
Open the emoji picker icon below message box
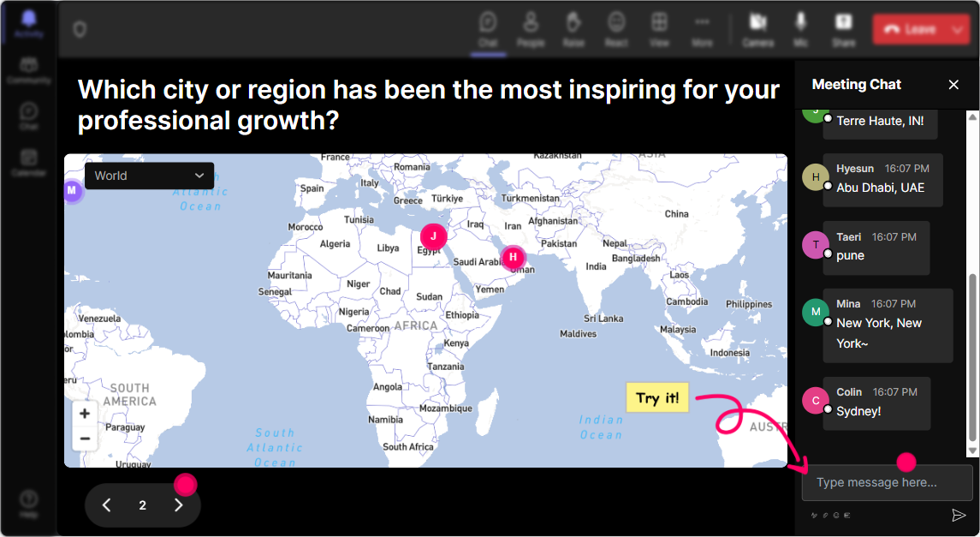click(x=836, y=516)
